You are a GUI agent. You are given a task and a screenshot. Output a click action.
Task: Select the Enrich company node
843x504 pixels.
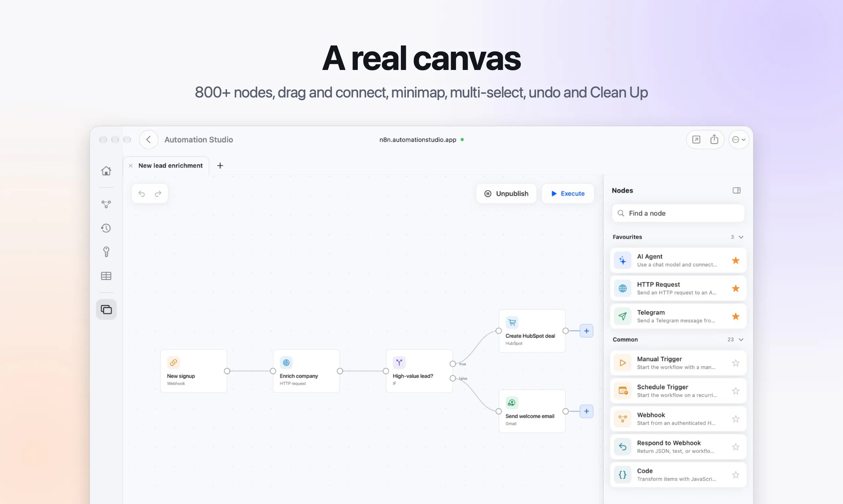point(306,371)
